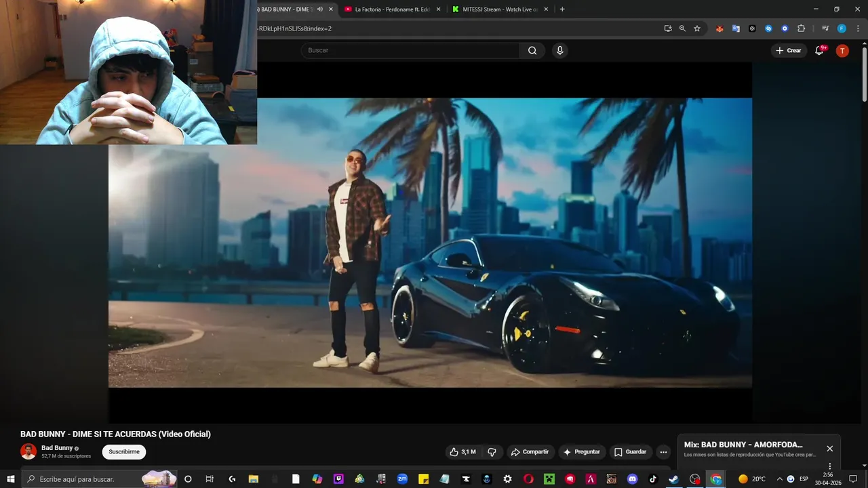This screenshot has height=488, width=868.
Task: Dislike the video with thumbs-down icon
Action: pos(492,452)
